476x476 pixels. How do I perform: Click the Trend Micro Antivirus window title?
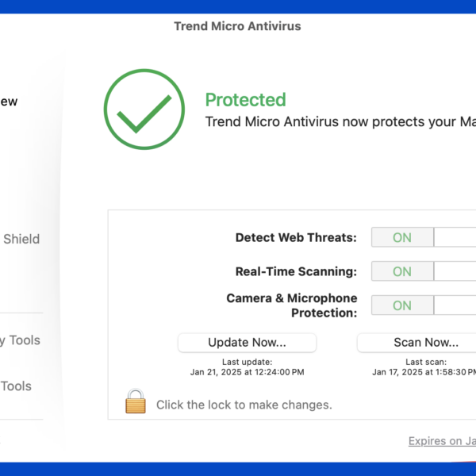pos(237,26)
